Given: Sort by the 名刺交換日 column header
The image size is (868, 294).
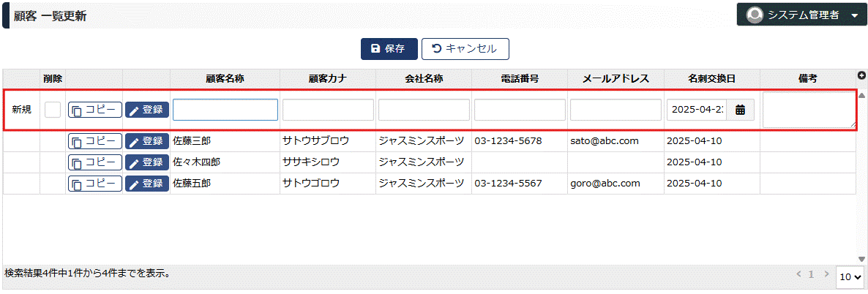Looking at the screenshot, I should (711, 78).
